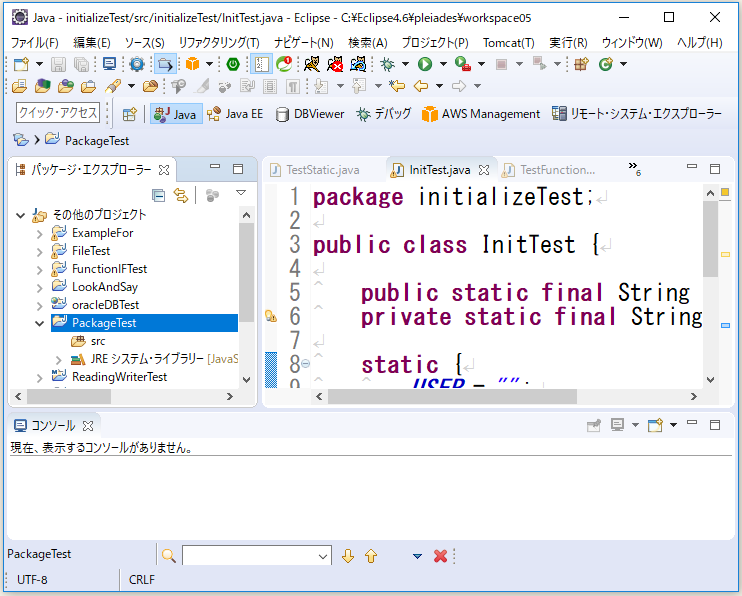Screen dimensions: 742x596
Task: Restart Tomcat with the third cat icon
Action: coord(358,64)
